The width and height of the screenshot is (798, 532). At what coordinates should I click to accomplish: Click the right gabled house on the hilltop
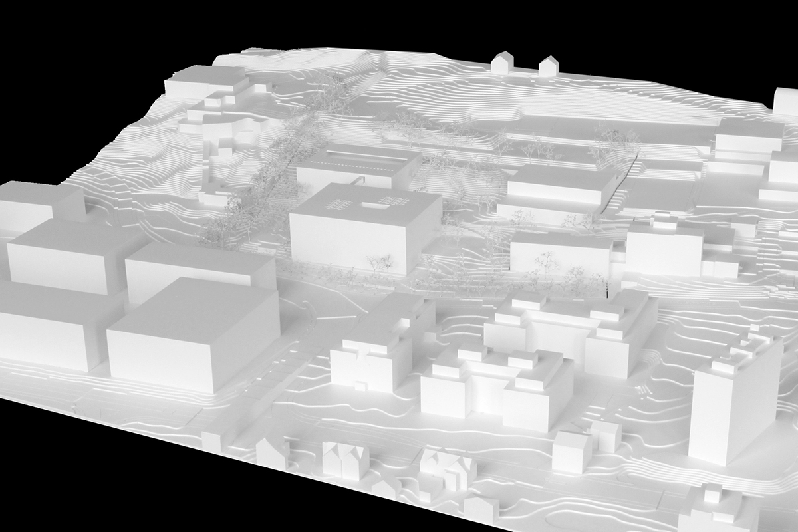click(x=548, y=66)
